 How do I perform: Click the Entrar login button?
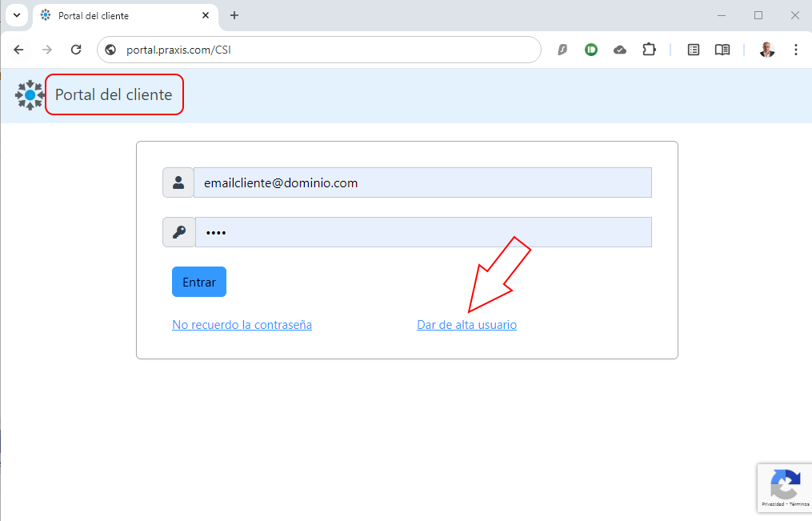[199, 282]
